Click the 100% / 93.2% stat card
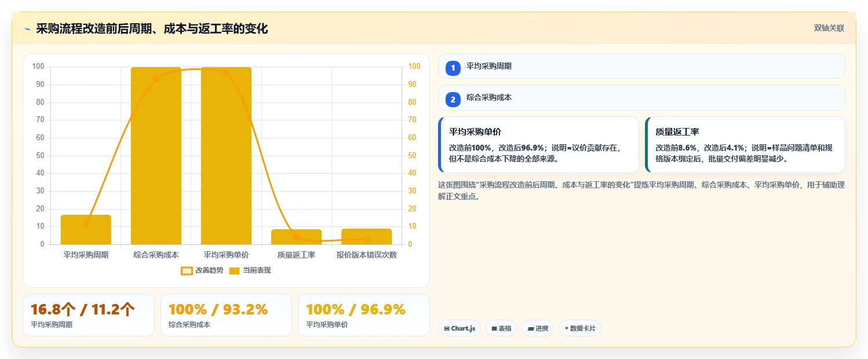This screenshot has height=359, width=868. (x=226, y=315)
